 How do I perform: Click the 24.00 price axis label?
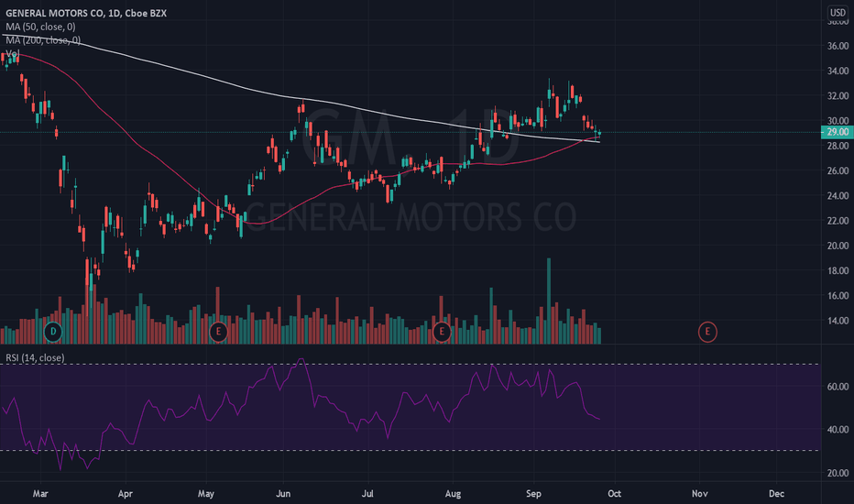tap(838, 195)
